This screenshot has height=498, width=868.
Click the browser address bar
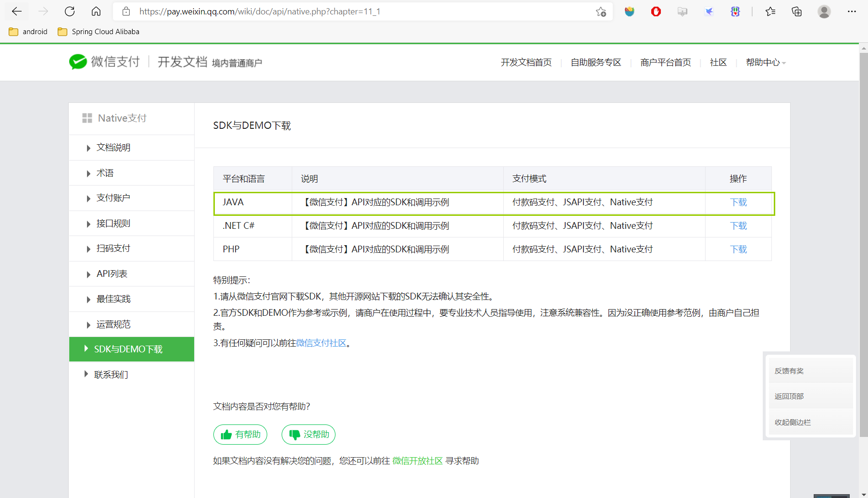(x=336, y=11)
